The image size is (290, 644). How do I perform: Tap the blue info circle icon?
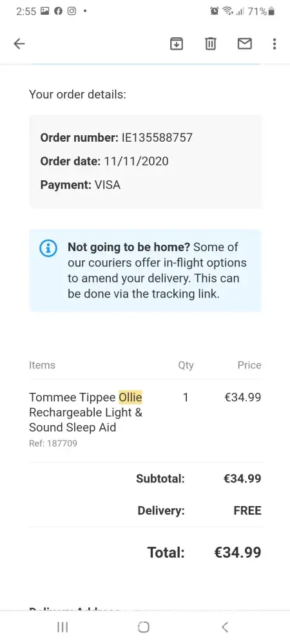pyautogui.click(x=48, y=248)
